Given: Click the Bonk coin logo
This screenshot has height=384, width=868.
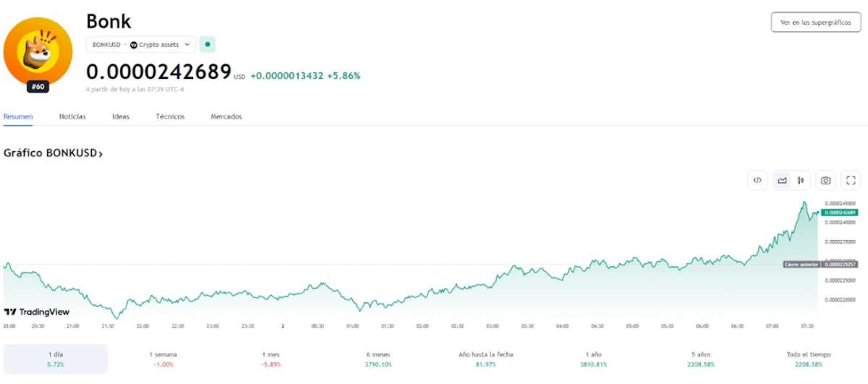Looking at the screenshot, I should click(x=38, y=51).
